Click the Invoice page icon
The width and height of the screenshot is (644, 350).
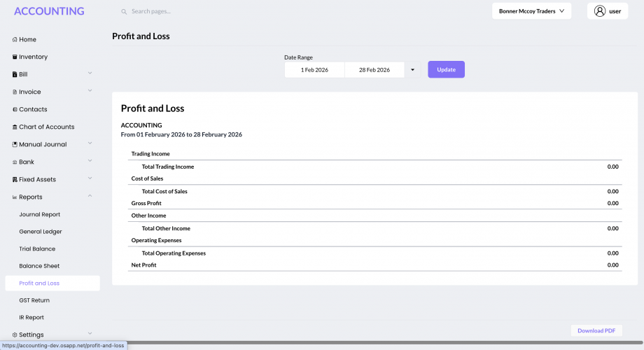point(15,92)
